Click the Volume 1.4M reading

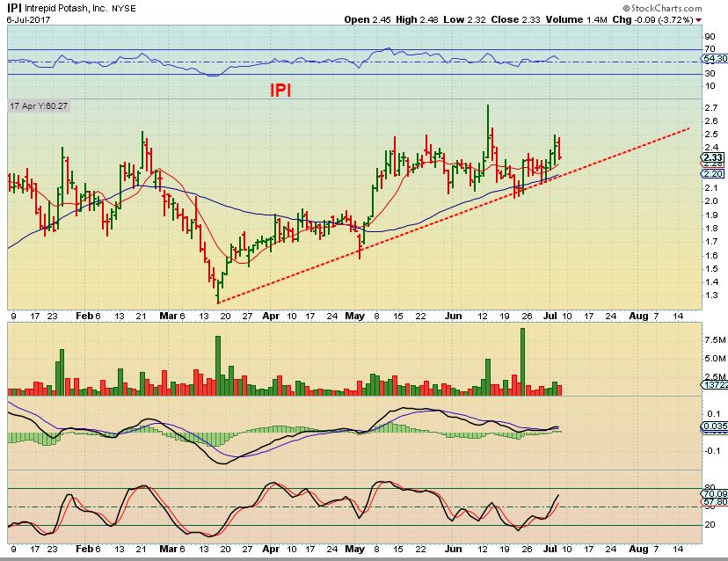tap(576, 19)
